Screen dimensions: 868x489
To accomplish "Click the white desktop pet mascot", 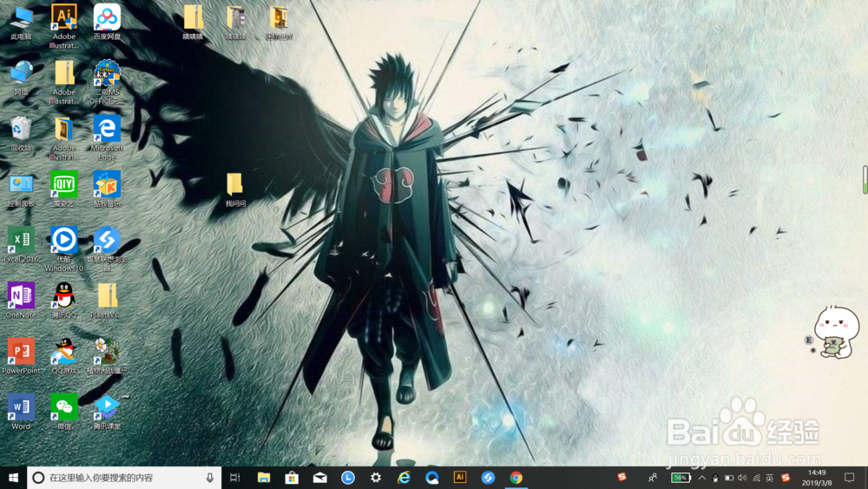I will coord(835,333).
